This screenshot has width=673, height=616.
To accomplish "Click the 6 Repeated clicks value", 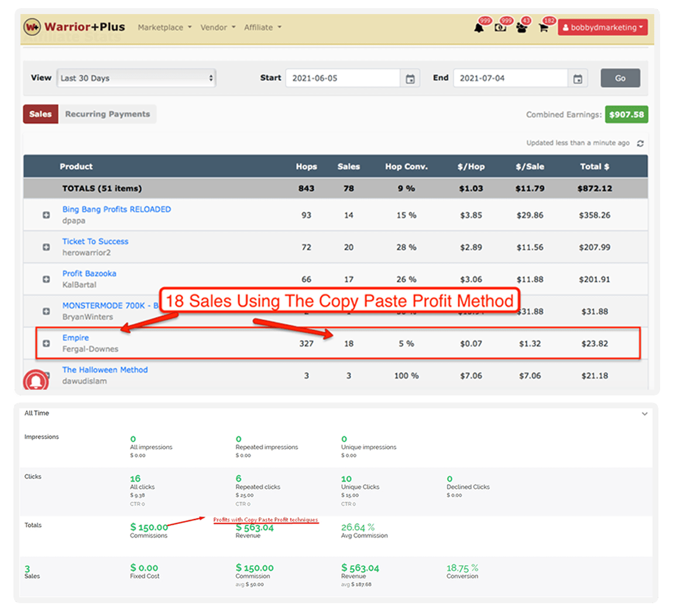I will point(239,479).
